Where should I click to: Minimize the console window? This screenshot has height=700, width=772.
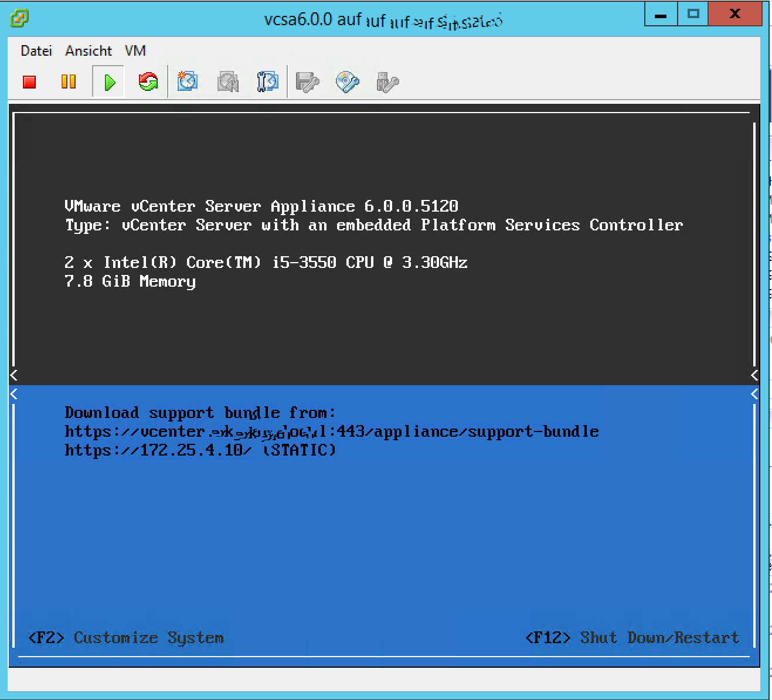(661, 14)
